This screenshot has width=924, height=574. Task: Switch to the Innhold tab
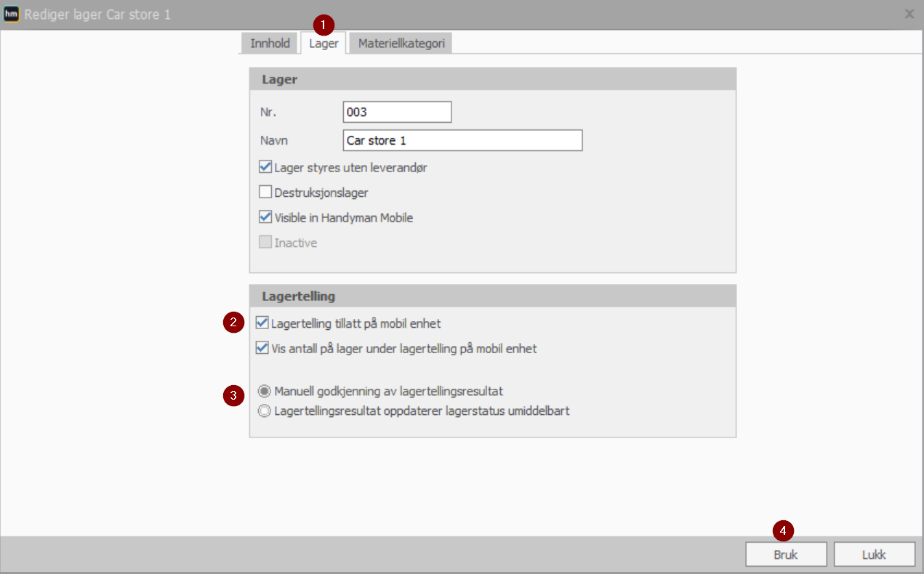(270, 44)
